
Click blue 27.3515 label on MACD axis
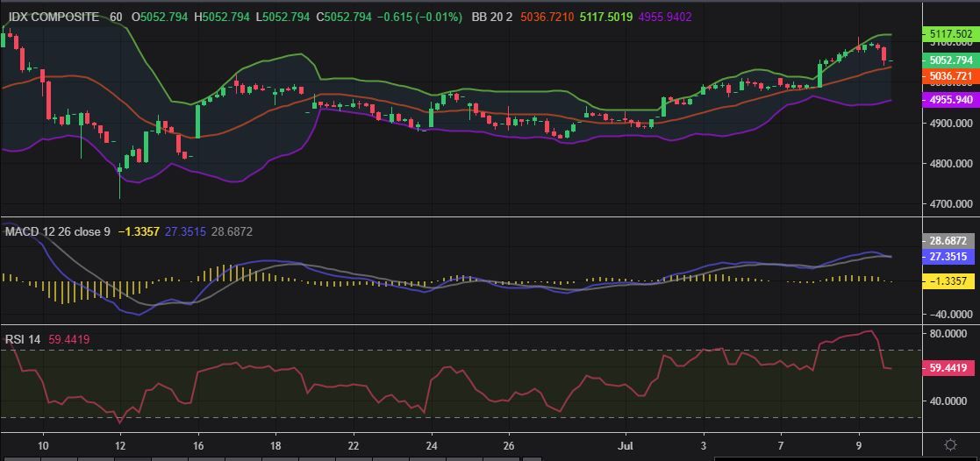(x=950, y=256)
